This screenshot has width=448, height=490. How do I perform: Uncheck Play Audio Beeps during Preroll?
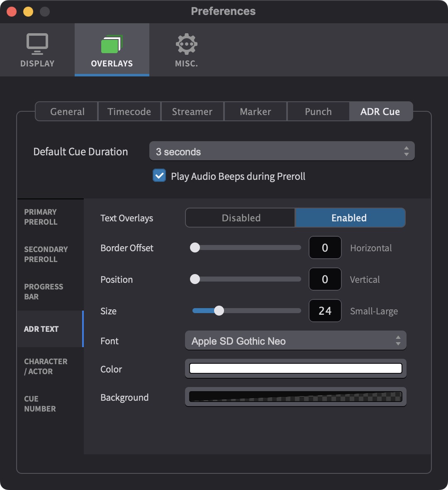pyautogui.click(x=159, y=176)
